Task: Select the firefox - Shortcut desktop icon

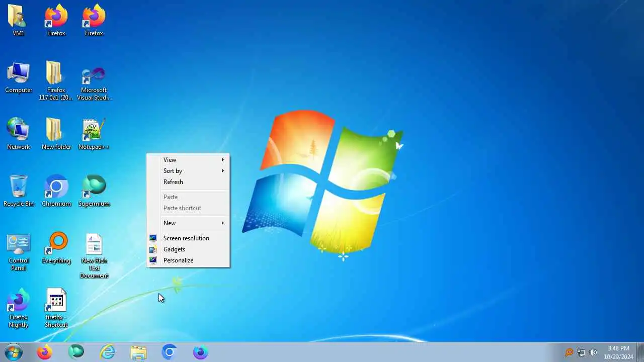Action: pos(56,308)
